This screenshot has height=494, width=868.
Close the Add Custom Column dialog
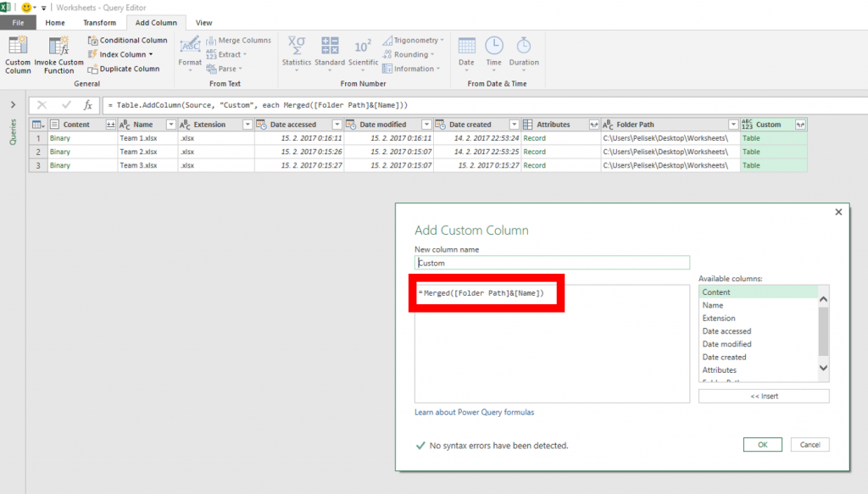(838, 212)
